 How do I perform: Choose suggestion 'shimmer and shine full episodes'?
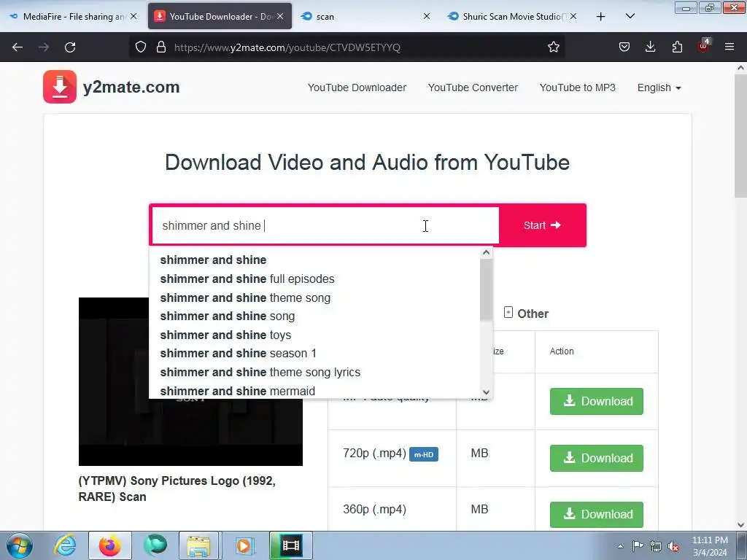pyautogui.click(x=315, y=279)
